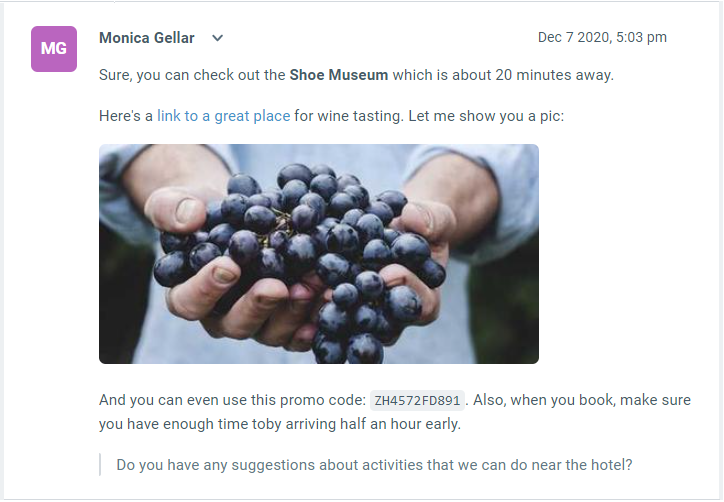Click "And you can even use this promo code"
This screenshot has height=502, width=724.
pos(230,400)
